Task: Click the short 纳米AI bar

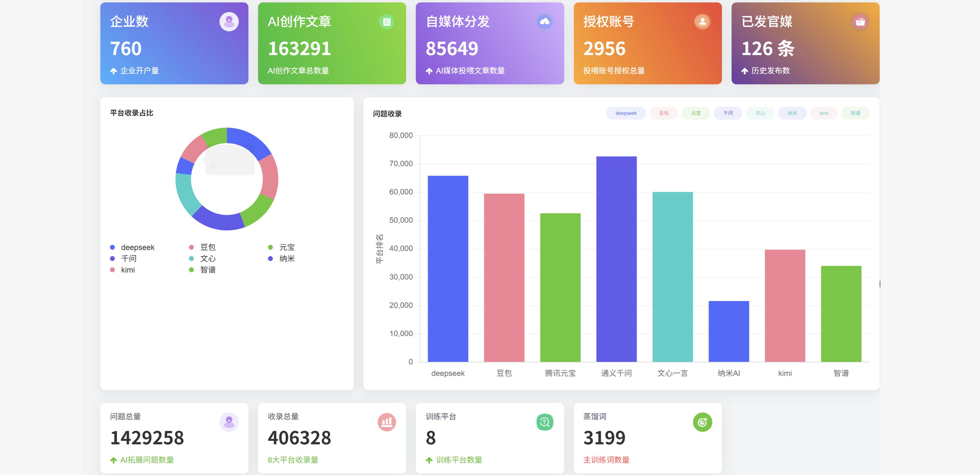Action: [x=728, y=332]
